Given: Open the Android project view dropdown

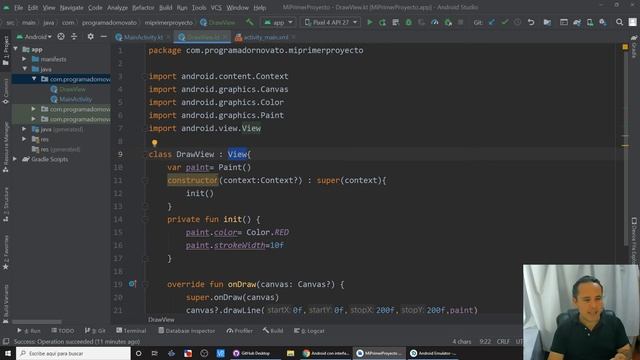Looking at the screenshot, I should [x=34, y=37].
